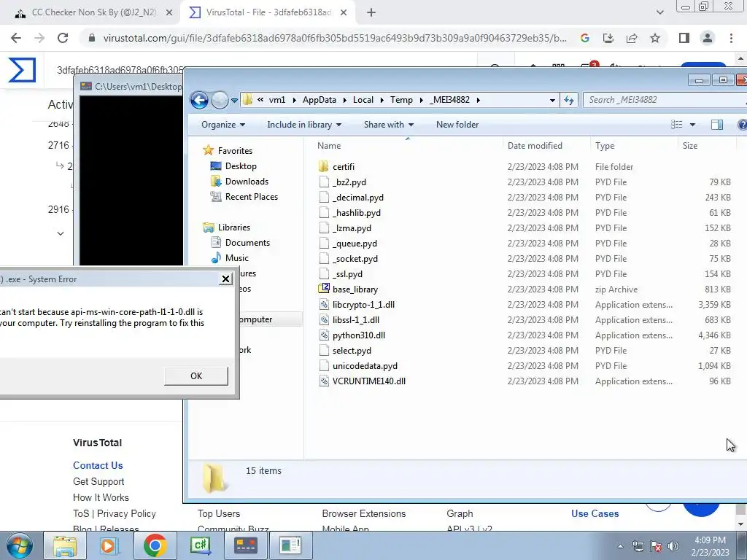Screen dimensions: 747x560
Task: Bookmark this page with the star icon
Action: pos(655,38)
